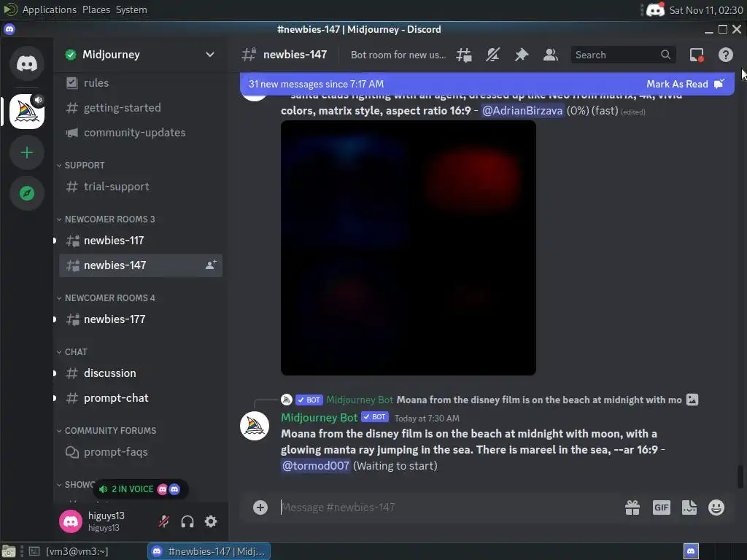Click @tormod007 mention
Viewport: 747px width, 560px height.
point(316,466)
